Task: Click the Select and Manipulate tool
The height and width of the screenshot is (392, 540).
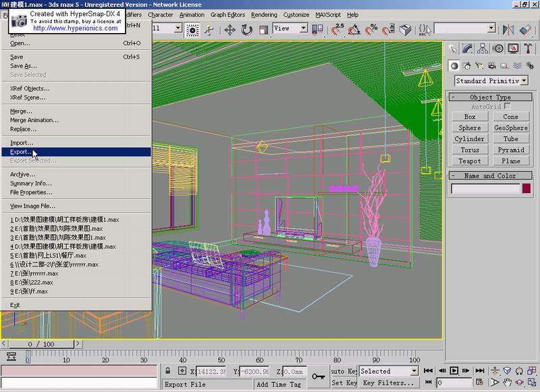Action: pos(209,30)
